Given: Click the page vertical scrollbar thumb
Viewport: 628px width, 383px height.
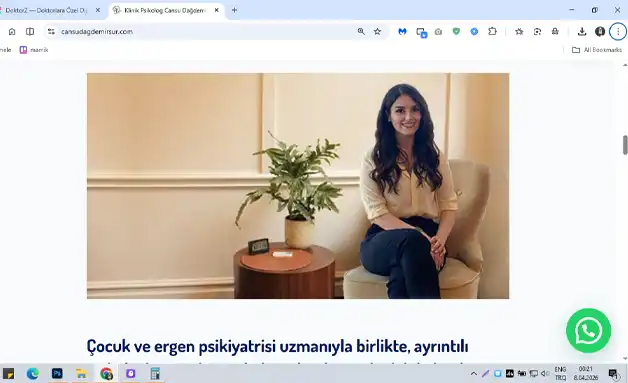Looking at the screenshot, I should pyautogui.click(x=625, y=145).
